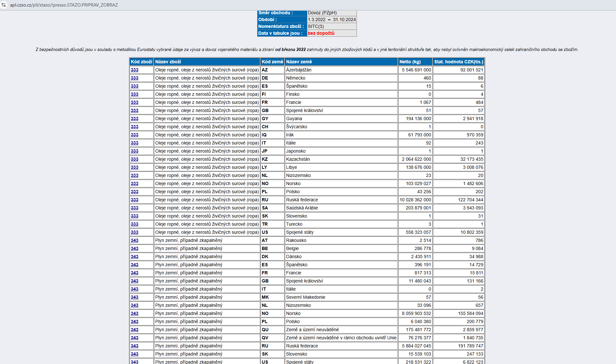
Task: Click the site info icon in address bar
Action: tap(4, 5)
